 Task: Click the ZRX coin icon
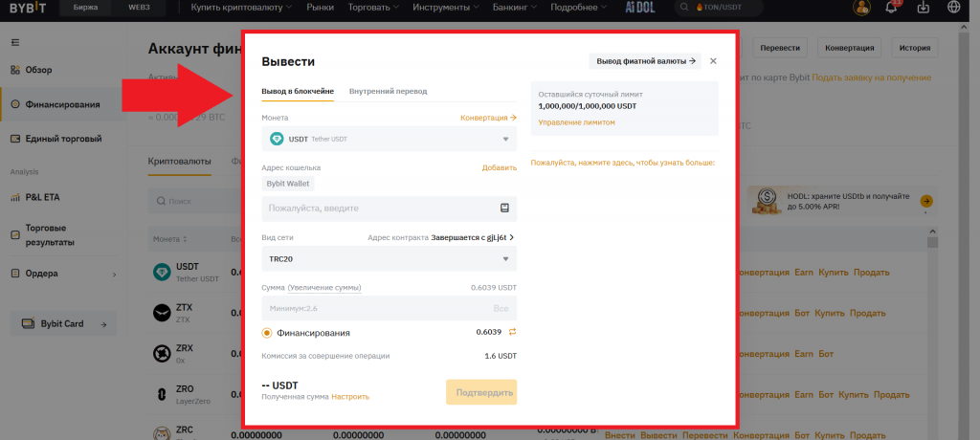click(x=162, y=354)
